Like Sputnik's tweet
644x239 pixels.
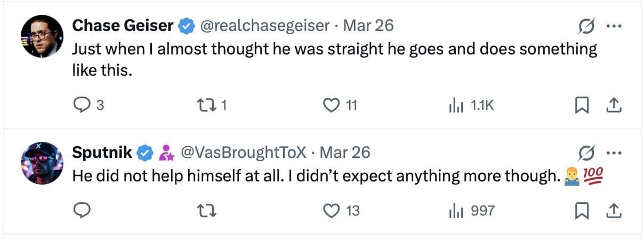[332, 211]
